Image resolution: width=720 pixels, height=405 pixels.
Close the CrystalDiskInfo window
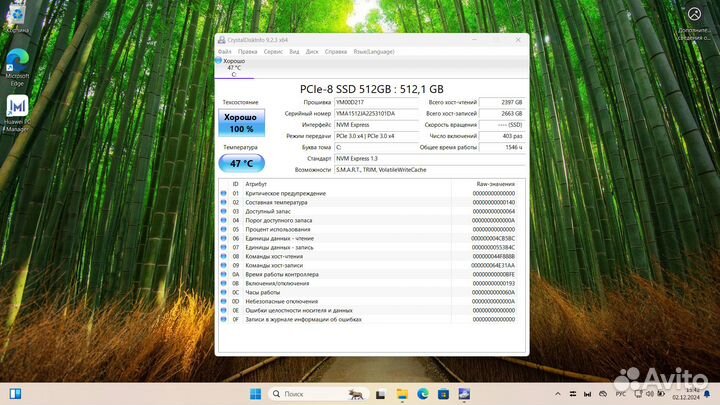(518, 40)
